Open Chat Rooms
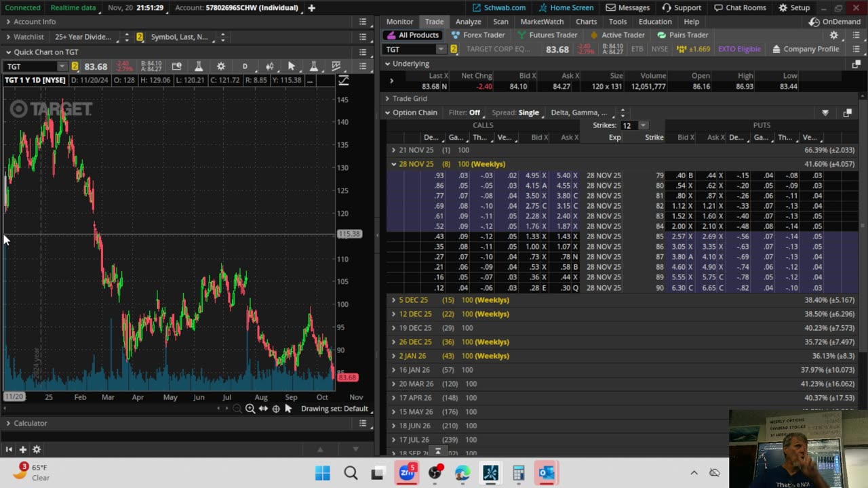This screenshot has width=868, height=488. (x=739, y=7)
